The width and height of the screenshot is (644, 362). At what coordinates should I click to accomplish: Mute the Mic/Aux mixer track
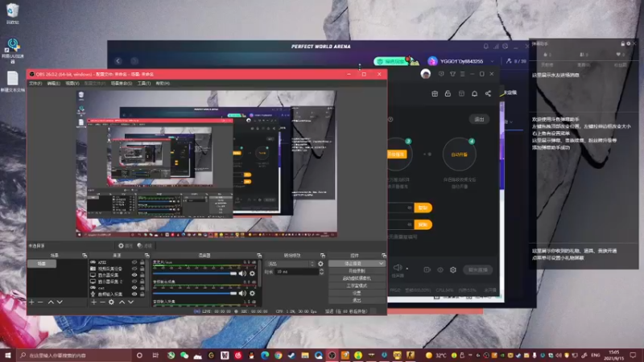tap(242, 274)
